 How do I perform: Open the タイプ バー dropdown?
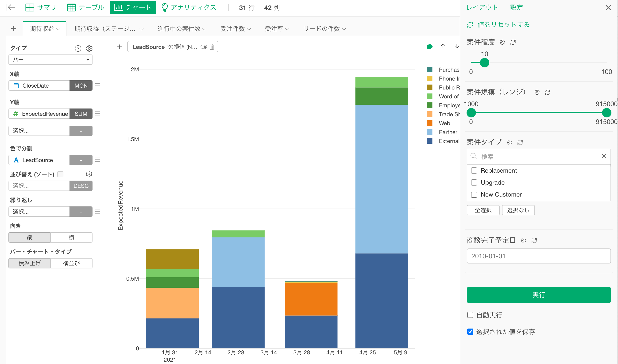click(x=50, y=60)
